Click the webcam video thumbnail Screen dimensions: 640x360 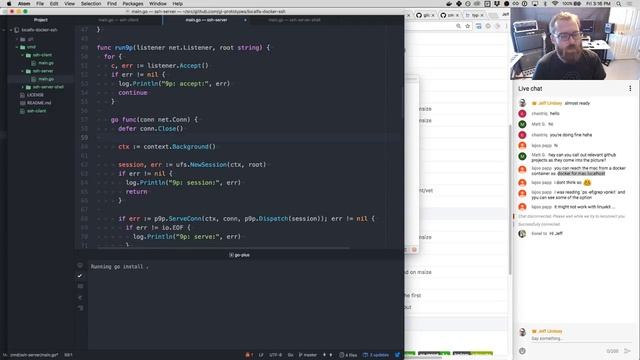tap(575, 43)
